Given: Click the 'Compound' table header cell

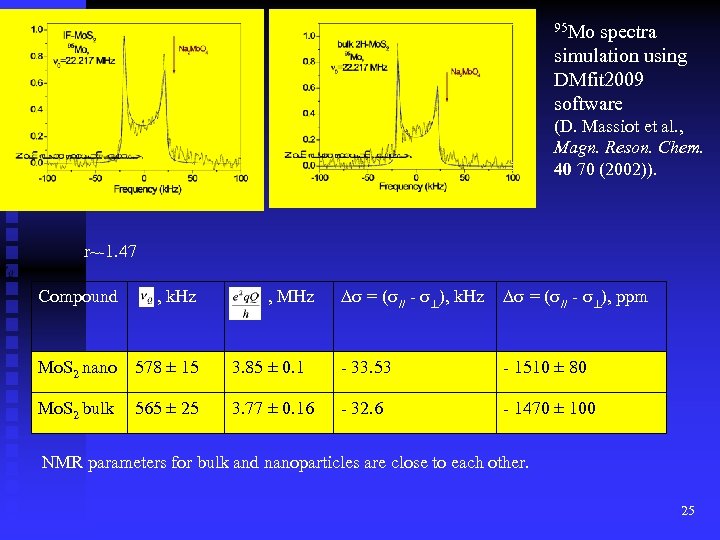Looking at the screenshot, I should [x=79, y=317].
